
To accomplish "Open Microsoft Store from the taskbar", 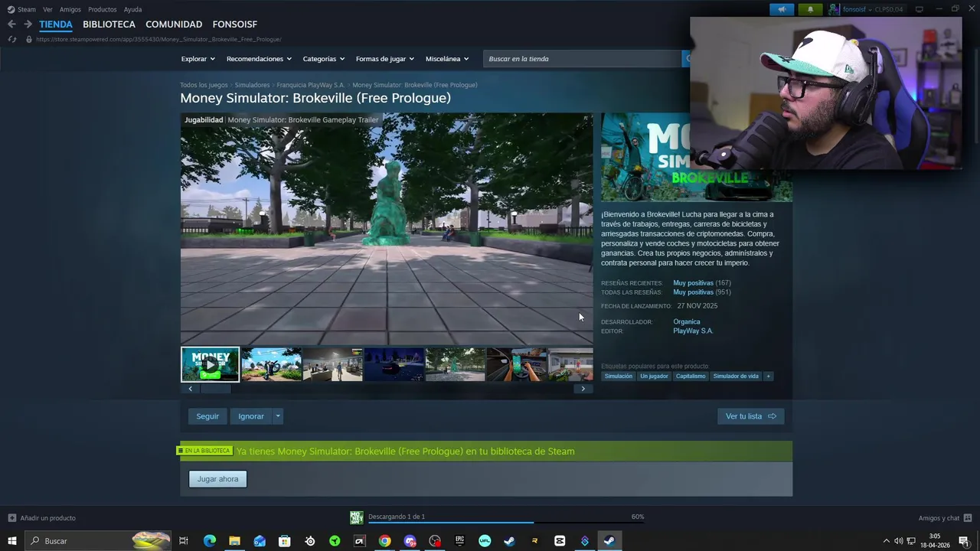I will [x=284, y=541].
